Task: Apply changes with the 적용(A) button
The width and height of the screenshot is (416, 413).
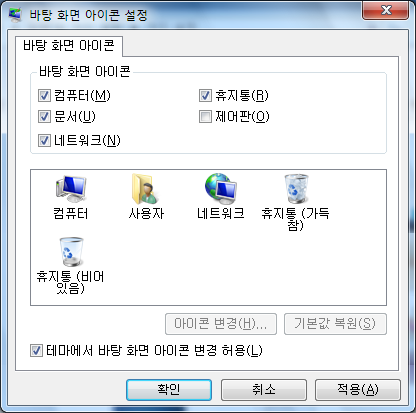Action: 358,389
